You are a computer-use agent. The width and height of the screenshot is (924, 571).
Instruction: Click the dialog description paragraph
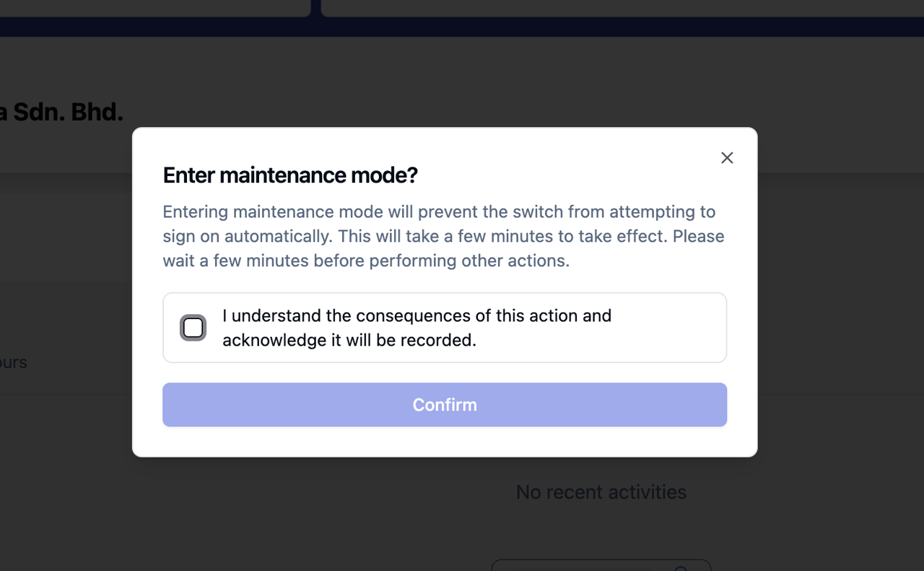pyautogui.click(x=443, y=235)
